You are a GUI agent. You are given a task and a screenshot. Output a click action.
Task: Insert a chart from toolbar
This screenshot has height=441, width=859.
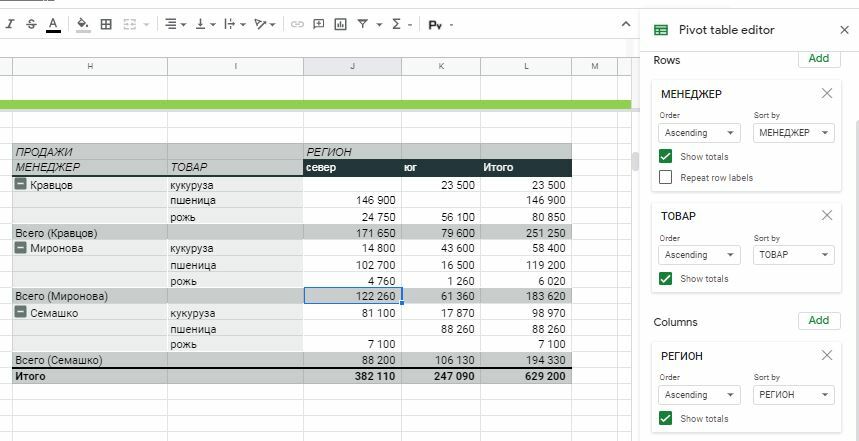[341, 24]
